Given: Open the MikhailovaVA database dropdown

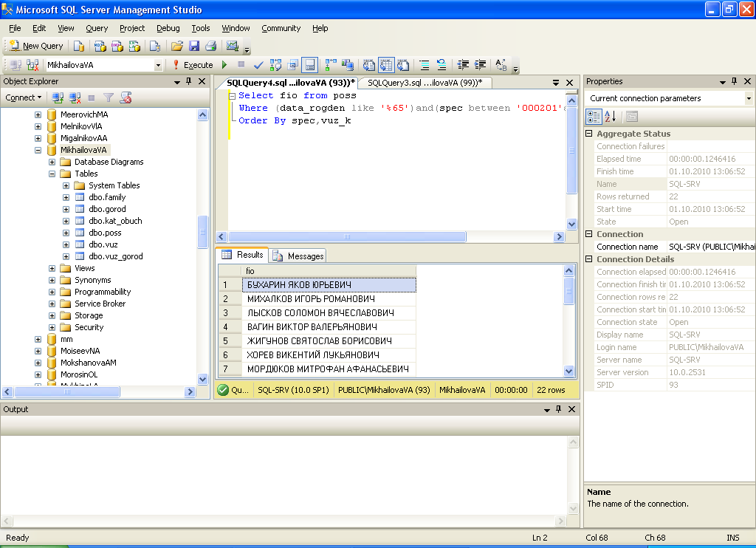Looking at the screenshot, I should pos(158,65).
